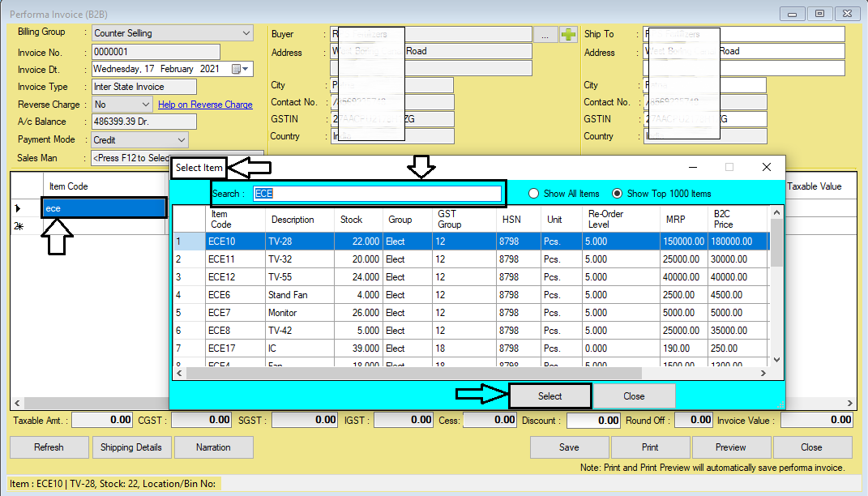Refresh the invoice form
Viewport: 868px width, 496px height.
(x=49, y=447)
